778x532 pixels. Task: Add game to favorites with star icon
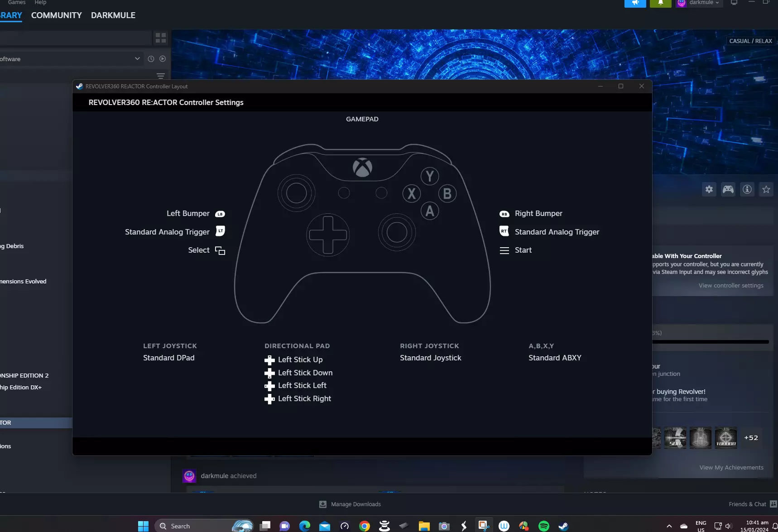coord(766,190)
